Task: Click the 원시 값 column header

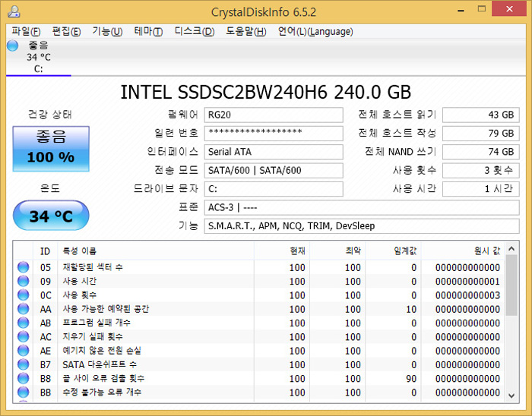Action: [463, 251]
